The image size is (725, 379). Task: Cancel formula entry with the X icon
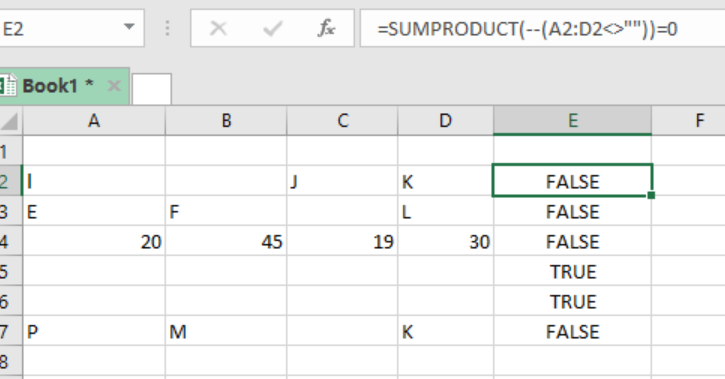[218, 29]
